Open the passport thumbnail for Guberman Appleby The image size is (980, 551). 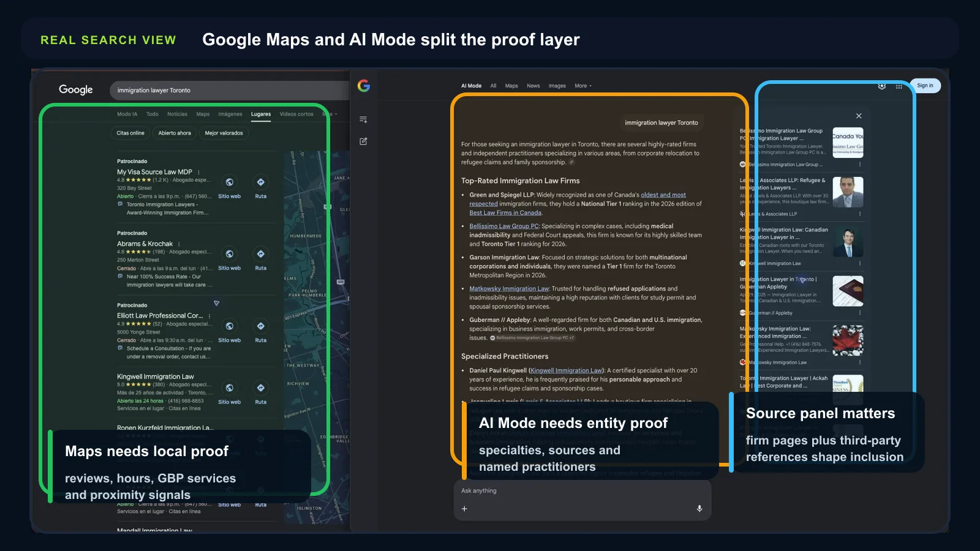(848, 291)
